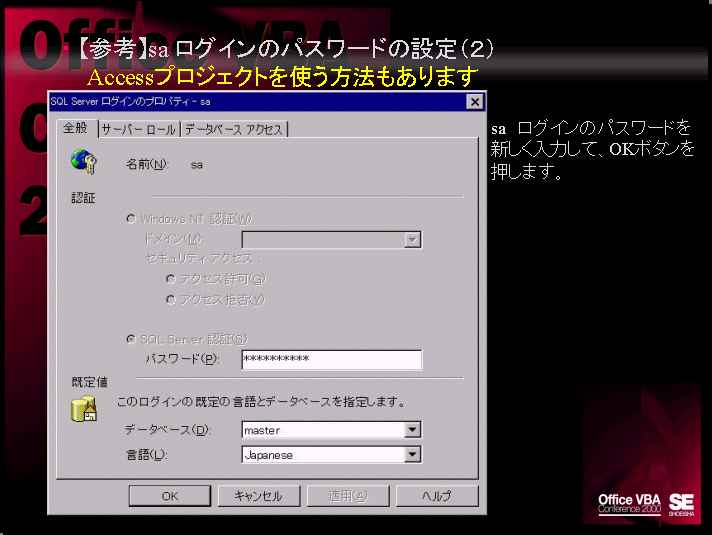Choose the アクセス拒否 radio option

(x=171, y=299)
